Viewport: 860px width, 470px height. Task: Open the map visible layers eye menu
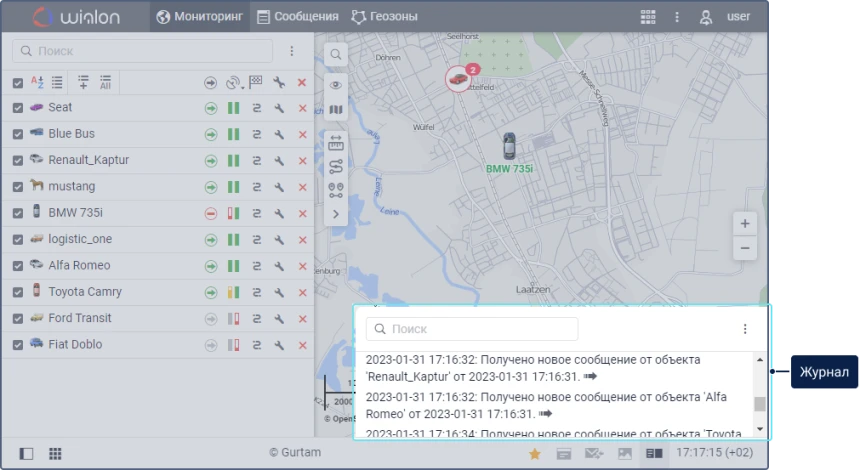(x=336, y=85)
